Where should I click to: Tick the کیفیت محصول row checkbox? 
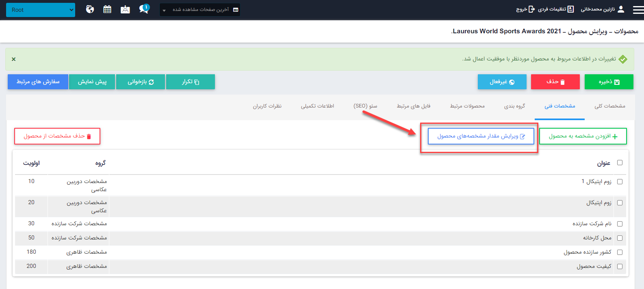(620, 267)
